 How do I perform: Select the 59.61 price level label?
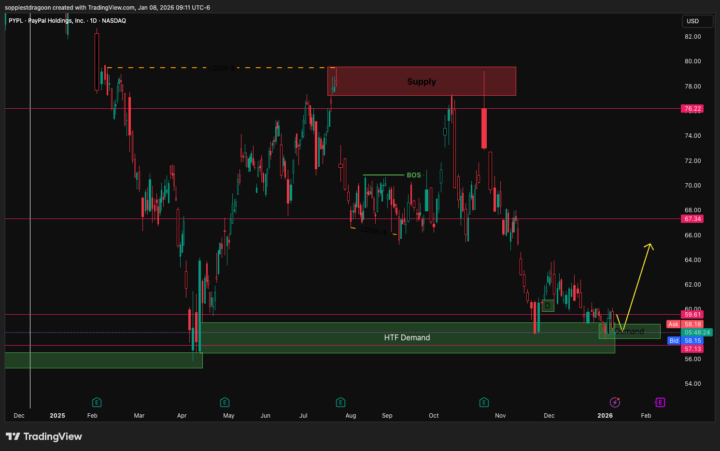click(x=692, y=315)
